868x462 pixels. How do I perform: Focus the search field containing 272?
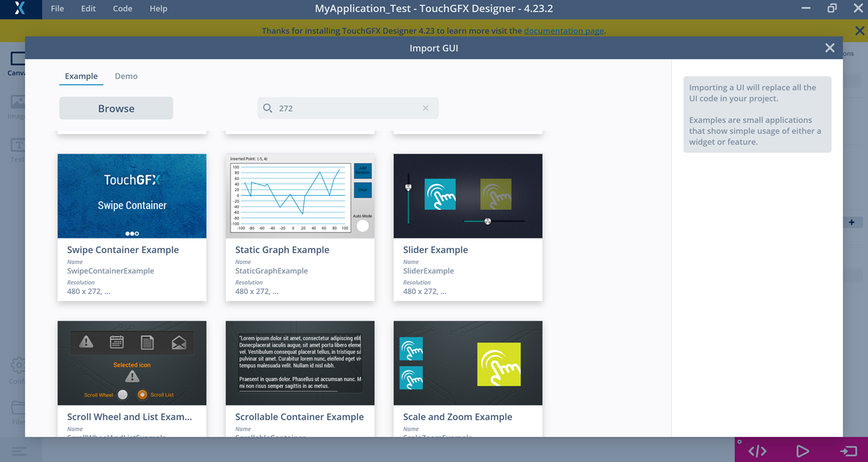click(x=348, y=108)
